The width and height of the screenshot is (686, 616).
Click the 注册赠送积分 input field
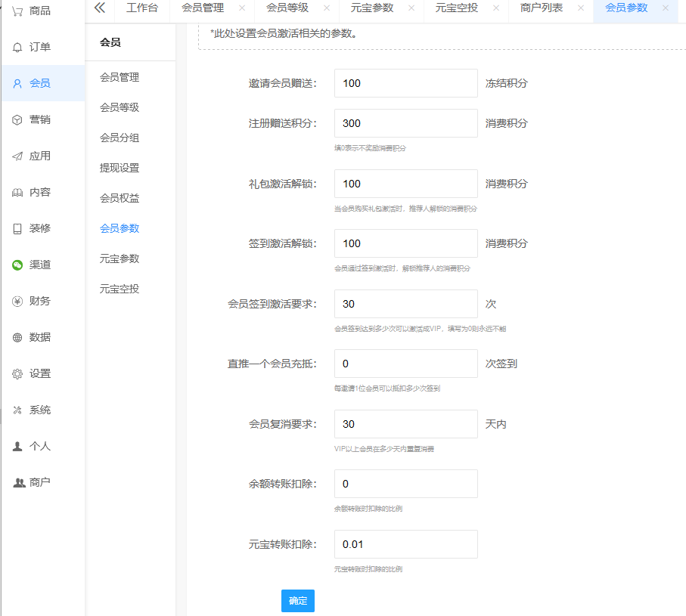pos(405,123)
